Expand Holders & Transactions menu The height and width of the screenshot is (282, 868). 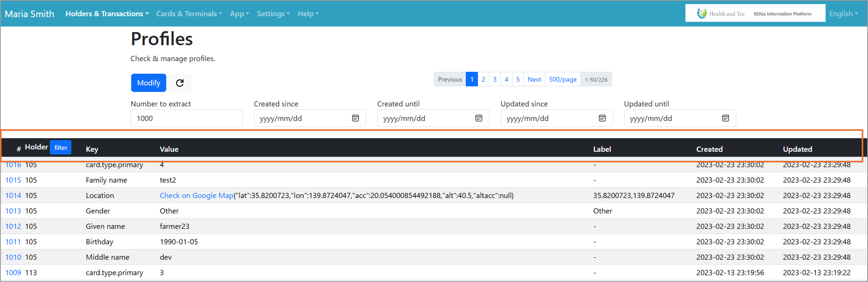click(107, 14)
